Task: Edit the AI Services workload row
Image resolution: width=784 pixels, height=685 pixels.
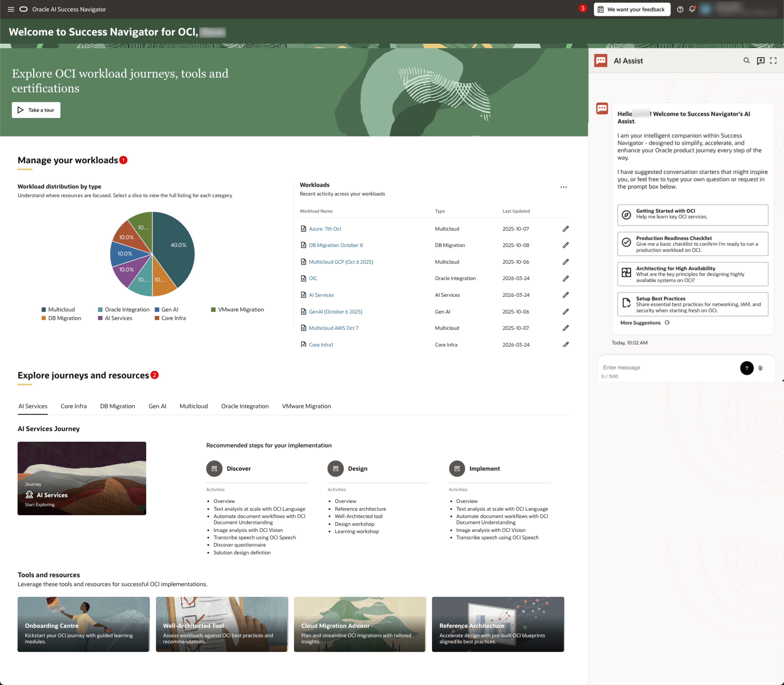Action: (x=566, y=295)
